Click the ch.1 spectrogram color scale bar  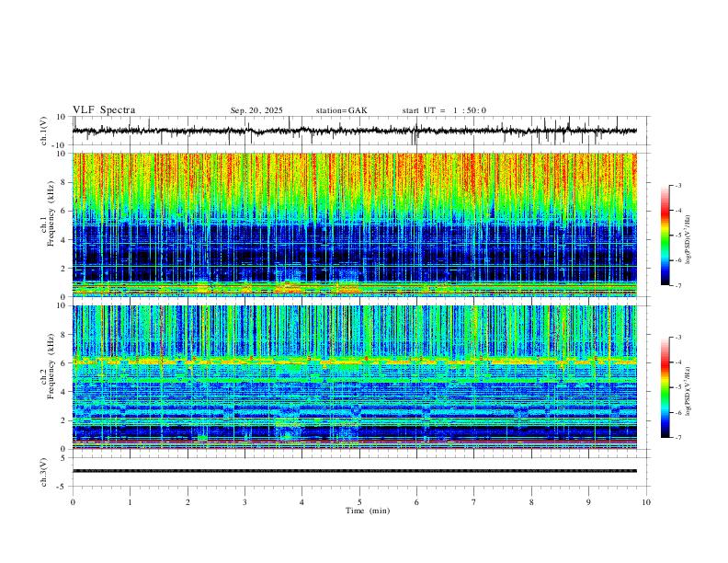pyautogui.click(x=665, y=236)
